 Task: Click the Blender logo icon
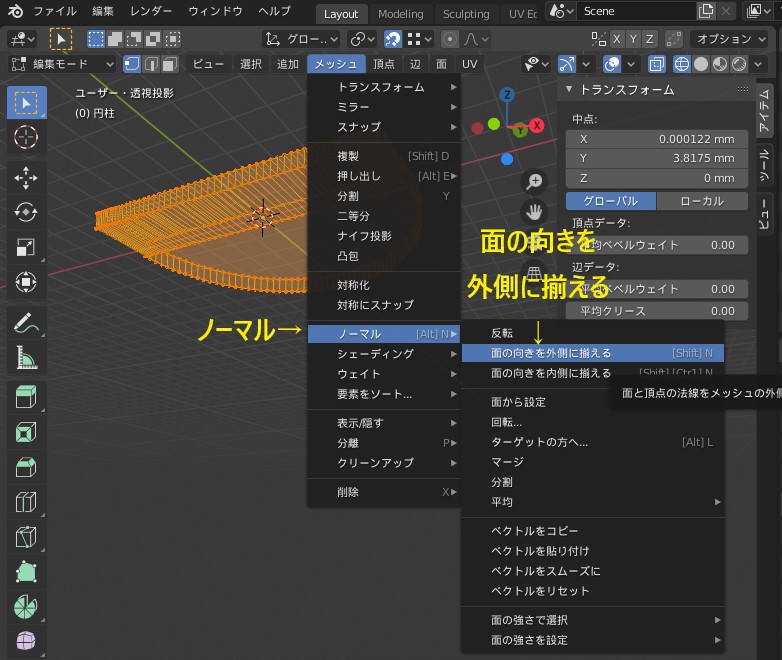(x=15, y=11)
